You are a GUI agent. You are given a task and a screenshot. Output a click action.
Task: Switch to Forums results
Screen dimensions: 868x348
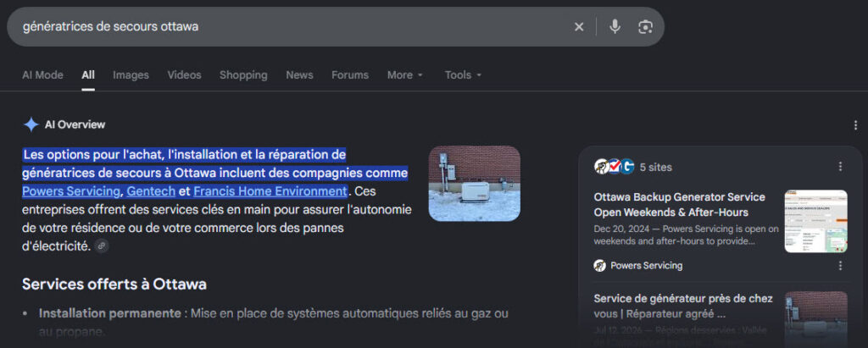click(350, 75)
